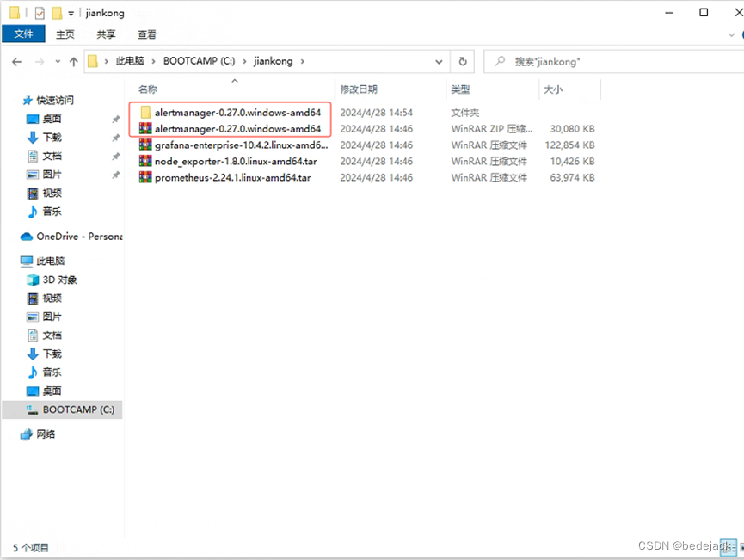Expand the address bar history dropdown

coord(439,62)
